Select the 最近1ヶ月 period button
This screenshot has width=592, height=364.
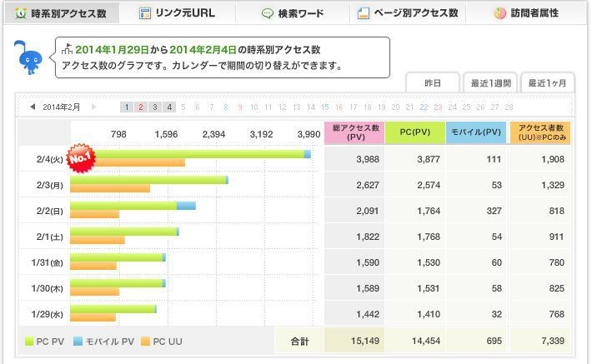[547, 83]
